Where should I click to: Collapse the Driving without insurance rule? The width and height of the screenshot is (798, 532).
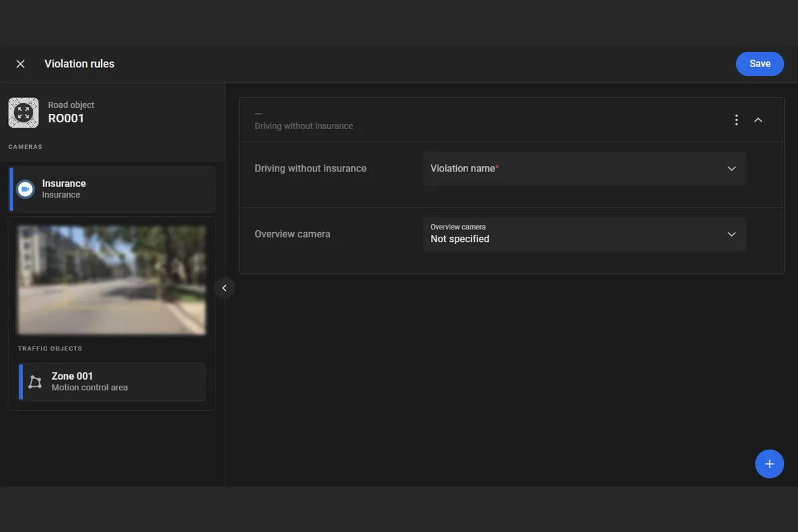(x=758, y=120)
